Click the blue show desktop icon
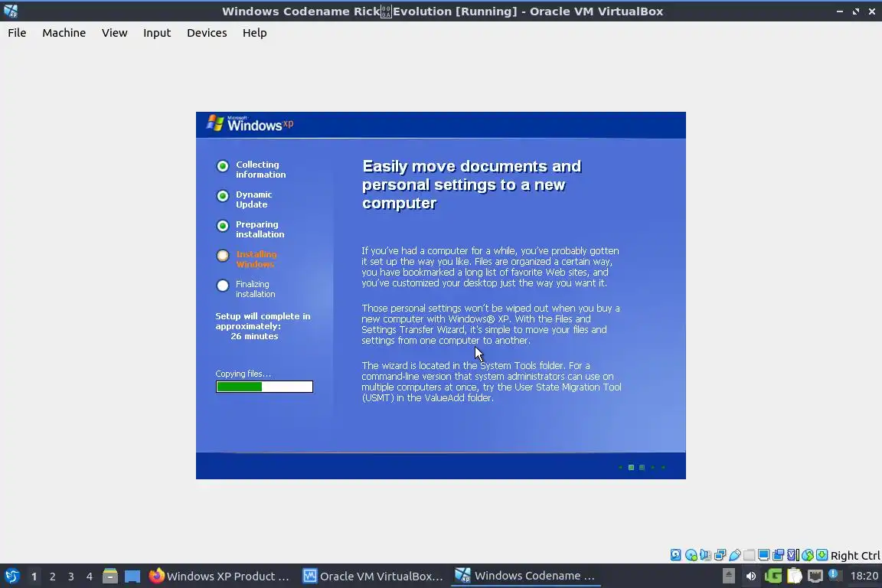Screen dimensions: 882x588 [x=132, y=576]
